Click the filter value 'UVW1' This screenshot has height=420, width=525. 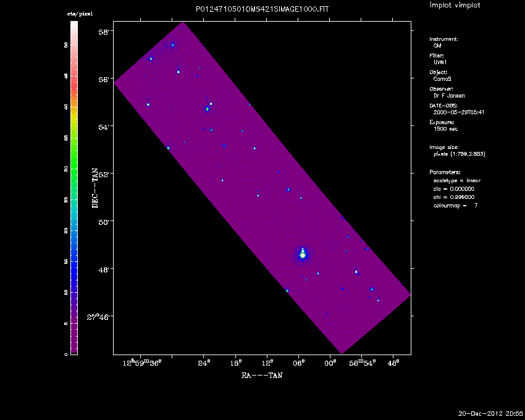440,62
